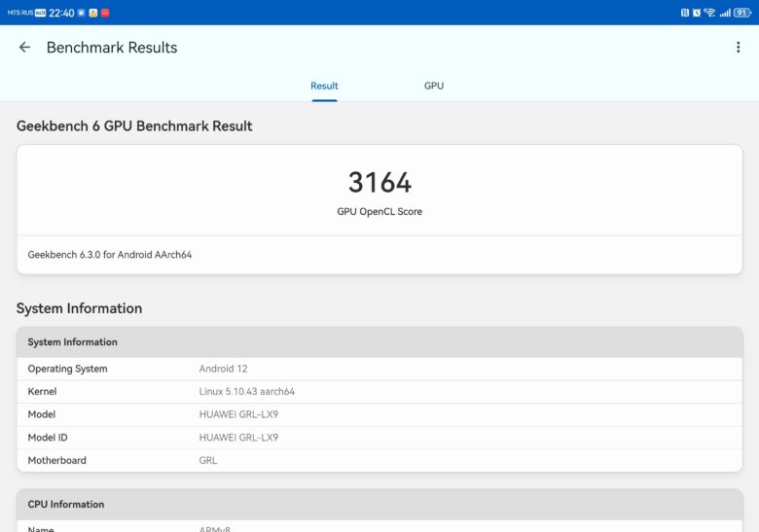Tap the GRL motherboard value
This screenshot has width=759, height=532.
click(208, 460)
